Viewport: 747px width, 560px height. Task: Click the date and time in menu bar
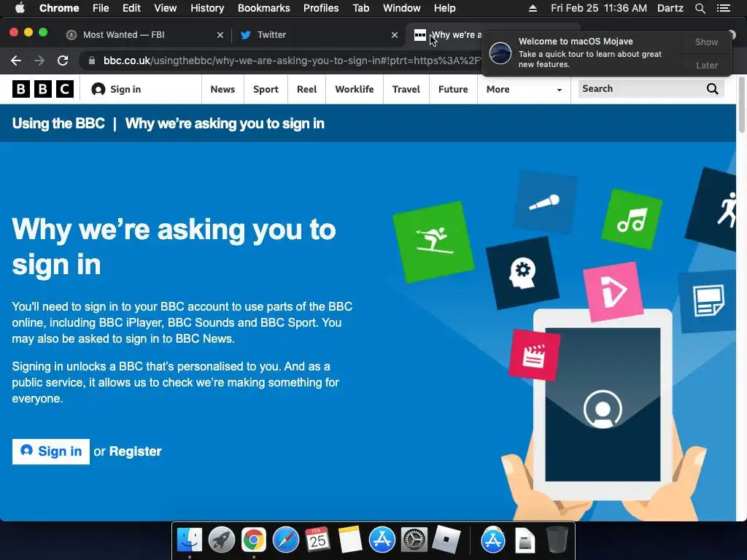coord(599,8)
